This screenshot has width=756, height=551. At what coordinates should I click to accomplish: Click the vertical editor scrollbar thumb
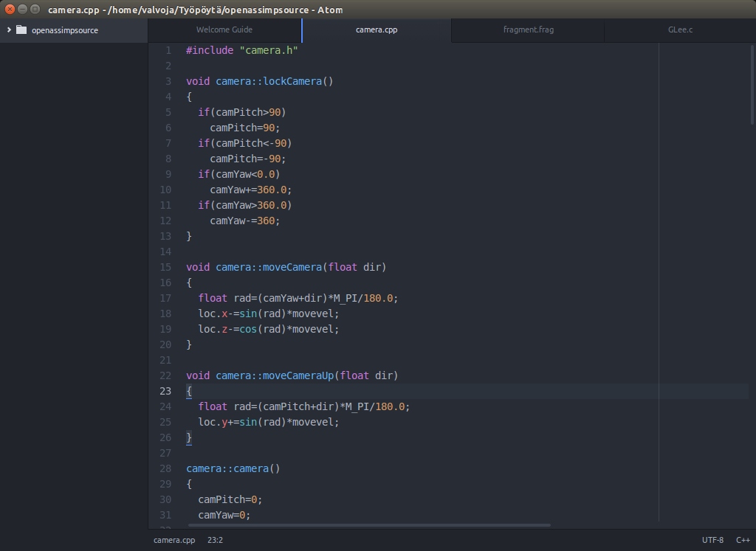(x=752, y=85)
